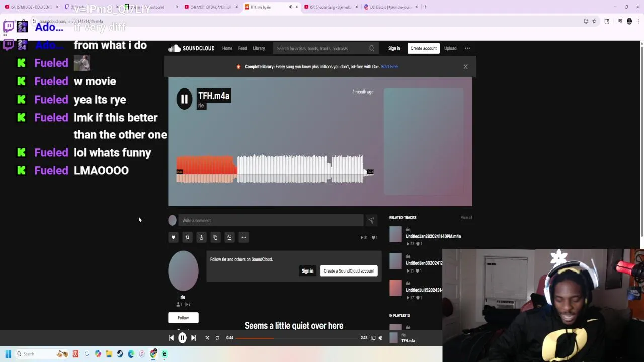Open a new browser tab
The width and height of the screenshot is (644, 362).
pos(426,7)
